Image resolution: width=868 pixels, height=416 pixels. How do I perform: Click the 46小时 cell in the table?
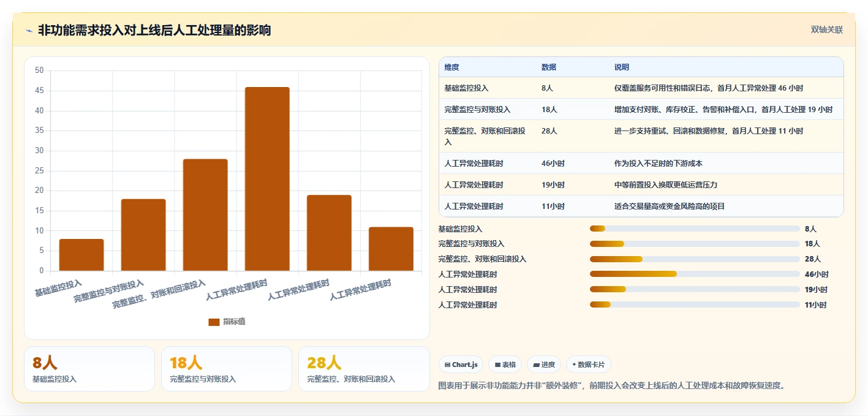[x=553, y=164]
